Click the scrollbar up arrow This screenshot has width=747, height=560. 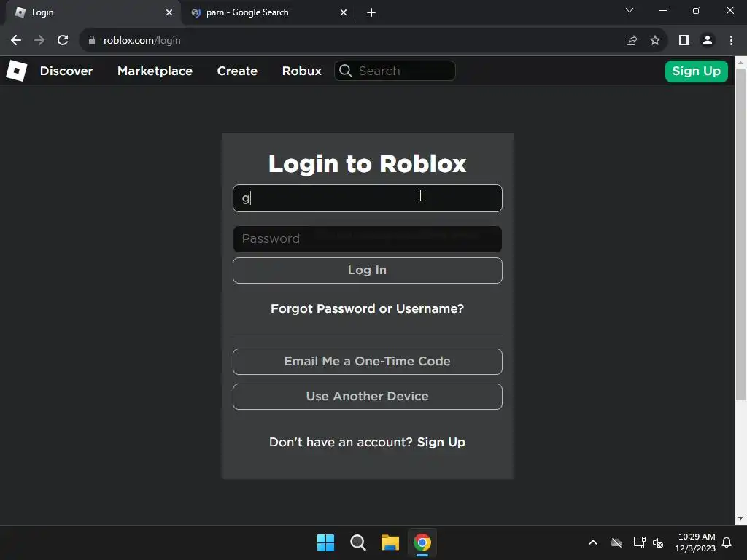pos(741,62)
